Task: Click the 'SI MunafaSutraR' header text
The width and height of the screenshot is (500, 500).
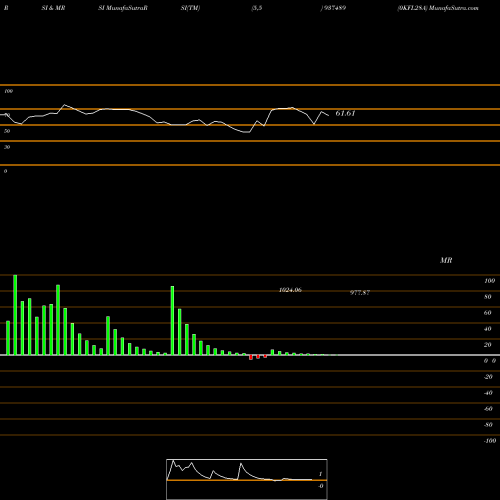Action: pyautogui.click(x=123, y=8)
